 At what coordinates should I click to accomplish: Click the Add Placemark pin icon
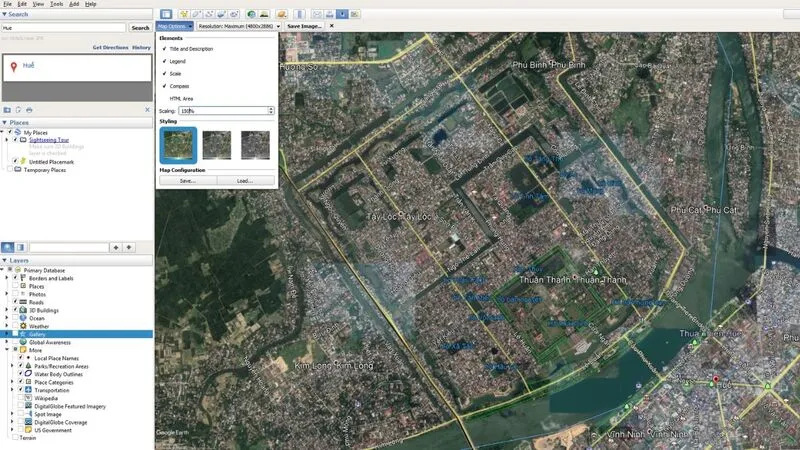pos(184,14)
